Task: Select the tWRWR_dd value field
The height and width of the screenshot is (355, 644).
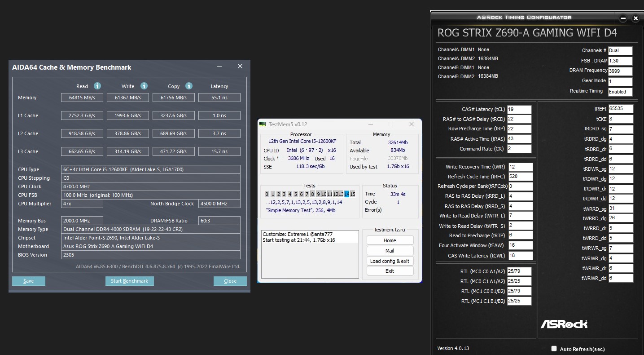Action: 621,278
